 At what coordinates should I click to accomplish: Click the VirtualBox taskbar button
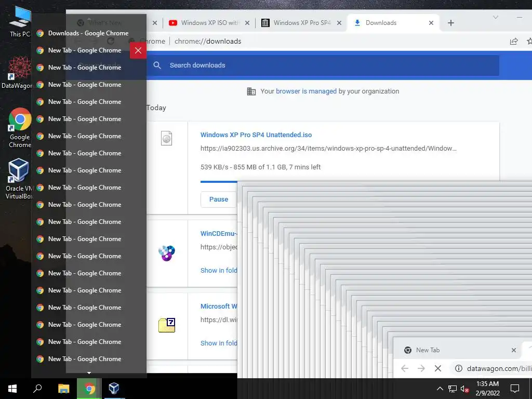tap(114, 389)
